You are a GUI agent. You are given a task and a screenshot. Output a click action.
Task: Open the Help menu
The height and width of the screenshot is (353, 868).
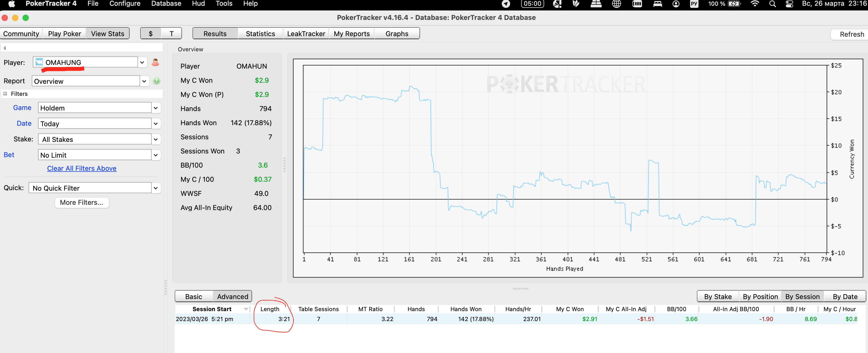click(250, 4)
